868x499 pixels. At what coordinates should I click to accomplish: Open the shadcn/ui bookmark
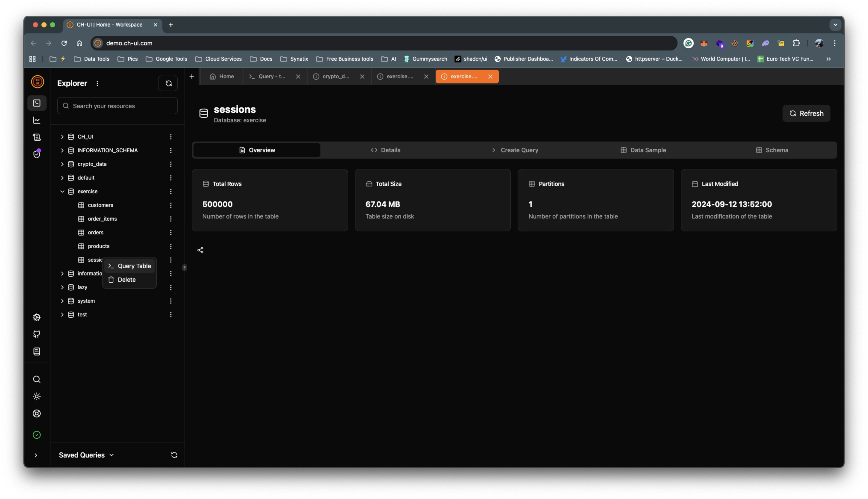click(471, 59)
